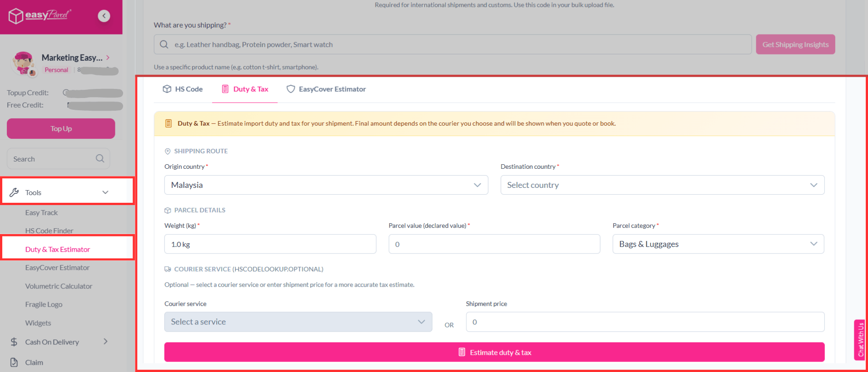Screen dimensions: 868x372
Task: Open the Destination country dropdown
Action: click(x=662, y=185)
